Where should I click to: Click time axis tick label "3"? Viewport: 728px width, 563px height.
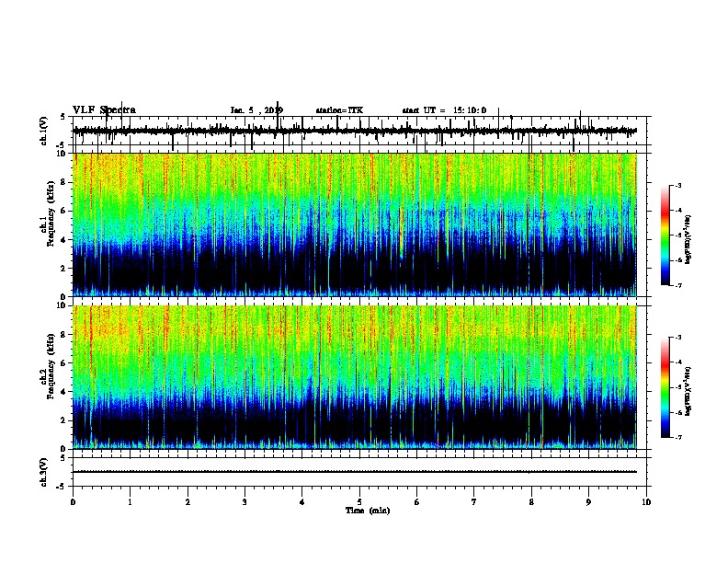coord(245,502)
